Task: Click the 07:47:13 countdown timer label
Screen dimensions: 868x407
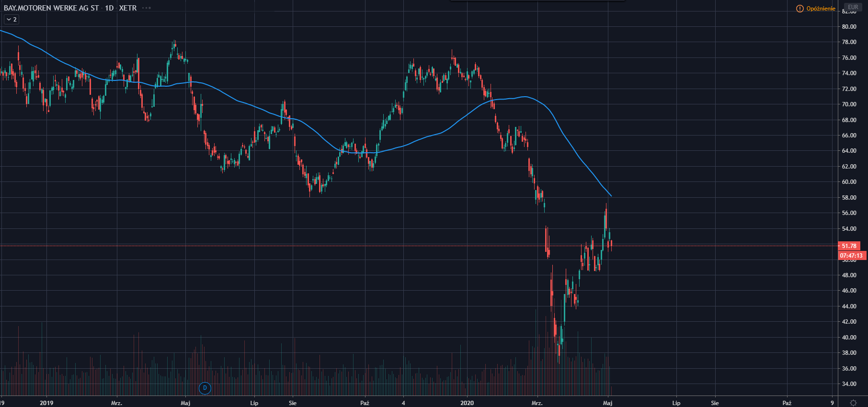Action: point(851,256)
